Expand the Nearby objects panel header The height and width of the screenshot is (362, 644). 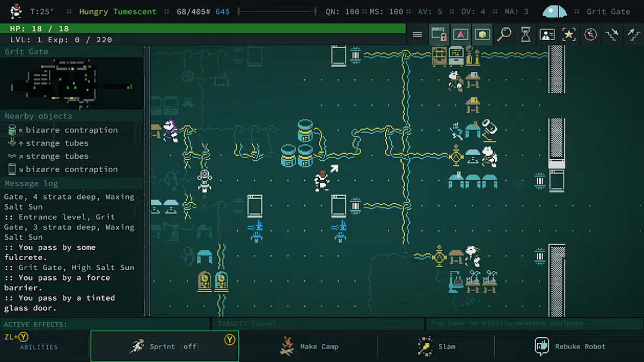(x=39, y=116)
